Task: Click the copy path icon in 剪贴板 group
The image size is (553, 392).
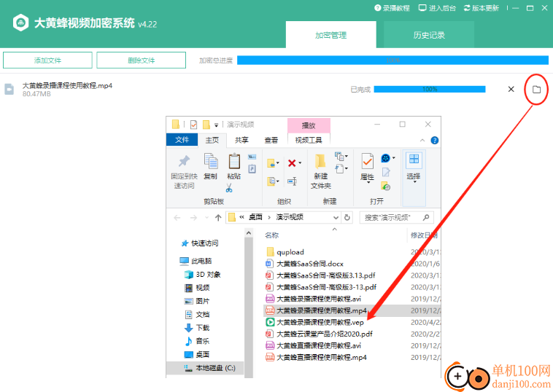Action: click(x=252, y=157)
